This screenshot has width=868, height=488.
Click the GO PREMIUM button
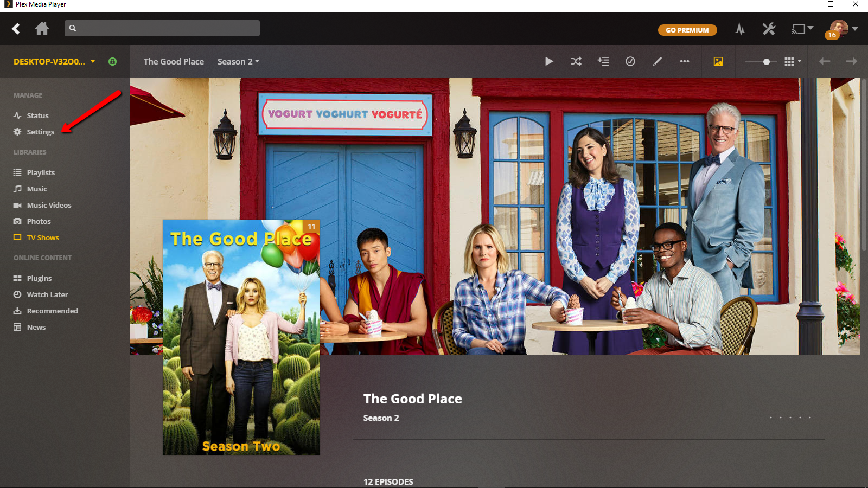pos(687,30)
